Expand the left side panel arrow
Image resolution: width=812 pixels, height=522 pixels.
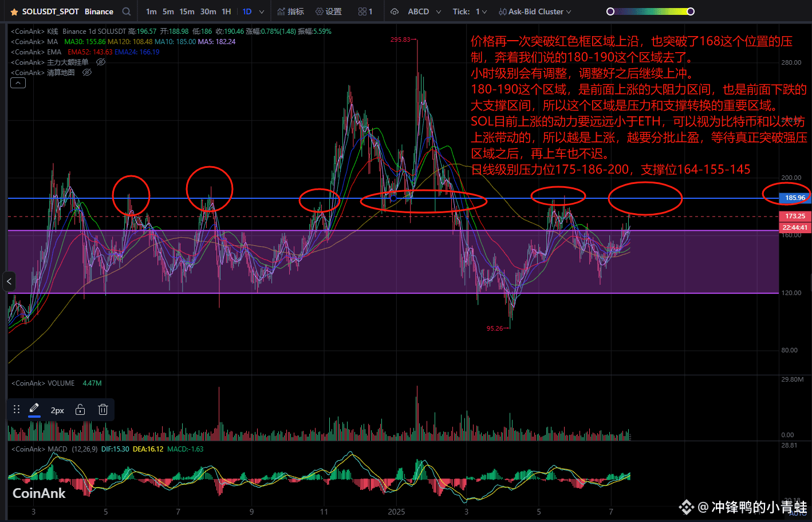pos(9,281)
